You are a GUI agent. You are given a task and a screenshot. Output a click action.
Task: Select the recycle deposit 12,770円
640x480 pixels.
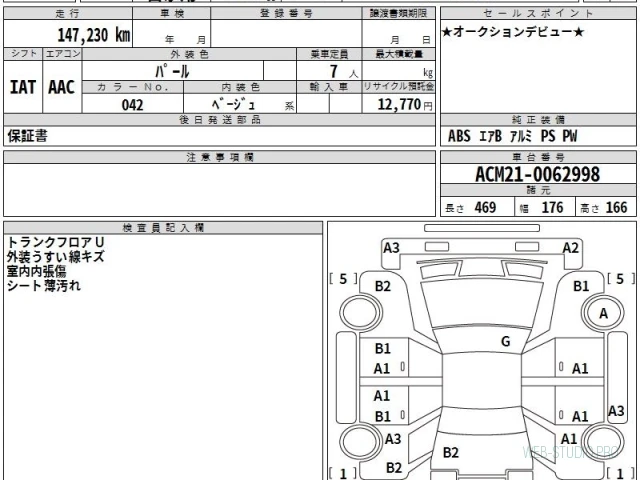click(405, 104)
